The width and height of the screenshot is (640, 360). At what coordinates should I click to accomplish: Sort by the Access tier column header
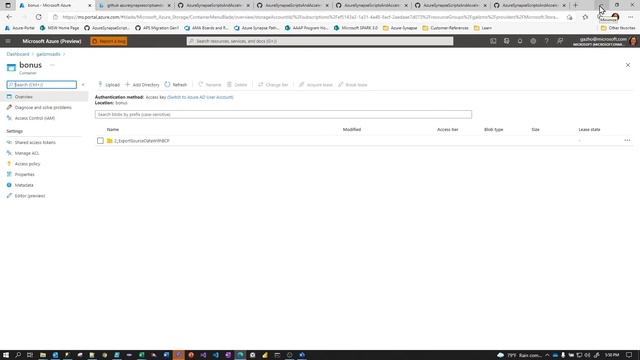coord(447,129)
